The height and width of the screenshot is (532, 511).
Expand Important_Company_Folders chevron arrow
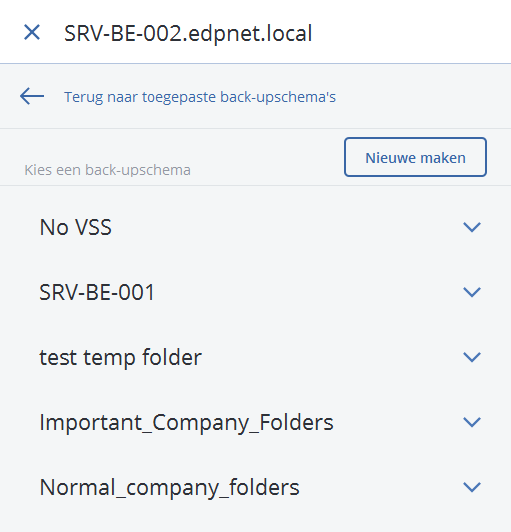point(472,422)
